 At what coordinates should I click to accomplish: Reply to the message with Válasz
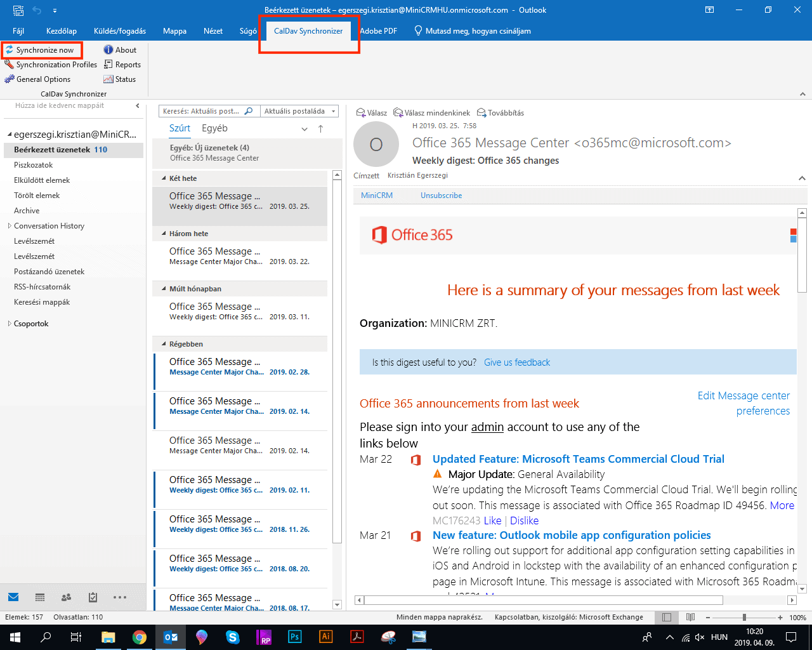(372, 113)
